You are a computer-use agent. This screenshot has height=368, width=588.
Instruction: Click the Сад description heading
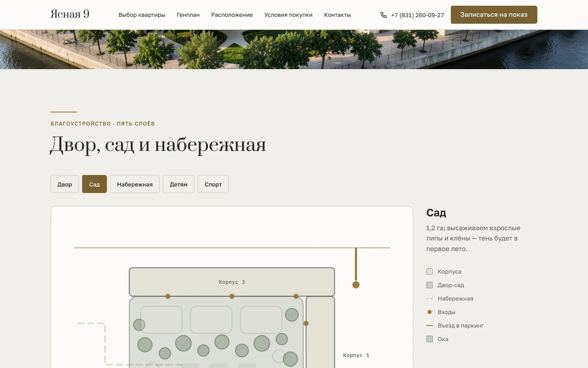[436, 213]
